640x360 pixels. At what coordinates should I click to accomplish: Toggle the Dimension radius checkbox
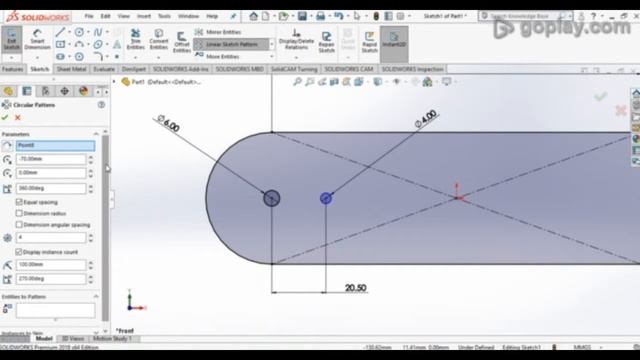[19, 213]
